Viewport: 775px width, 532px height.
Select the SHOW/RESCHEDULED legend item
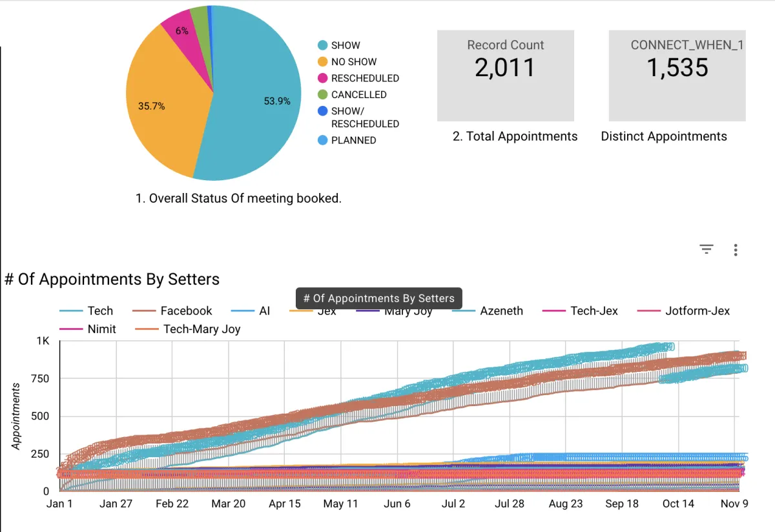(358, 117)
